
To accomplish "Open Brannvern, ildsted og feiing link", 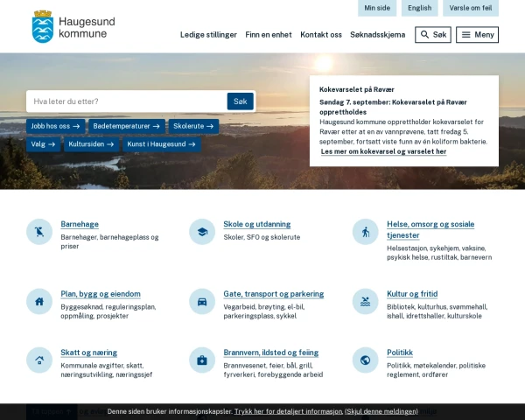I will pos(271,353).
